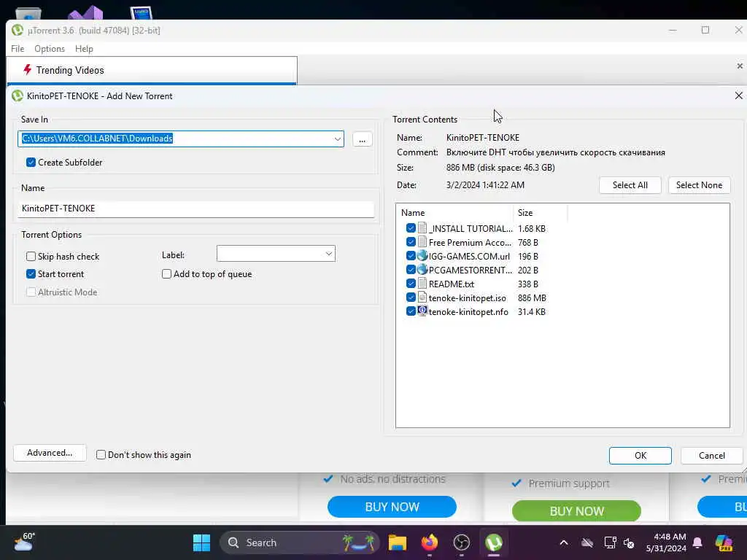Click the tenoke-kinitopet.nfo file icon
This screenshot has height=560, width=747.
tap(422, 311)
